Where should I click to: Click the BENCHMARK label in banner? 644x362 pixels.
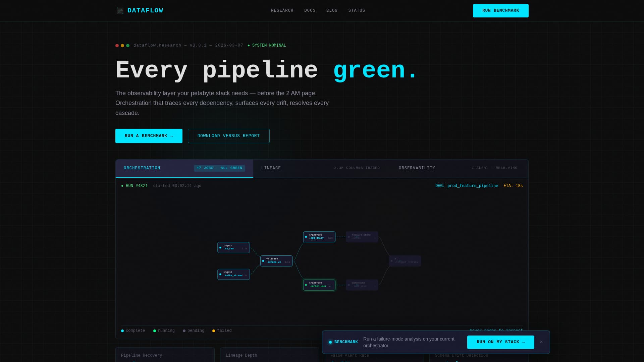coord(346,342)
